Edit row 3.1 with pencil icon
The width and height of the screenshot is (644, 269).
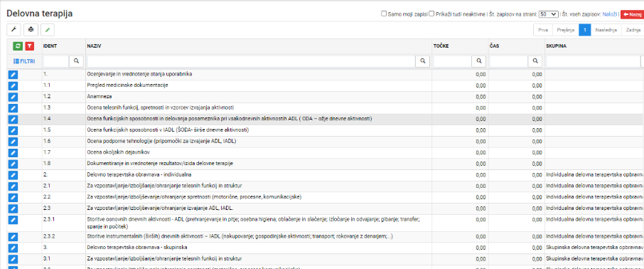[x=13, y=259]
